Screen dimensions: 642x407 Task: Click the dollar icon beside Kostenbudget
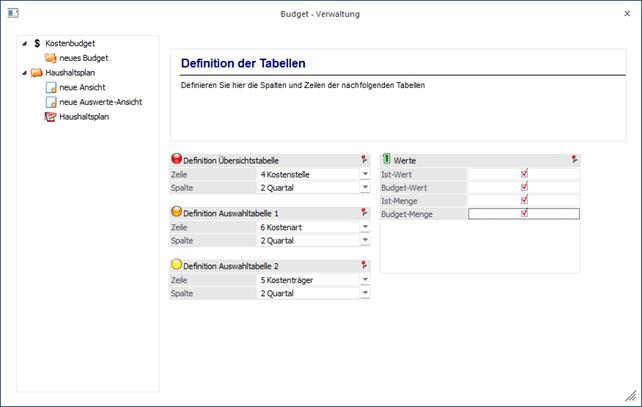tap(37, 44)
